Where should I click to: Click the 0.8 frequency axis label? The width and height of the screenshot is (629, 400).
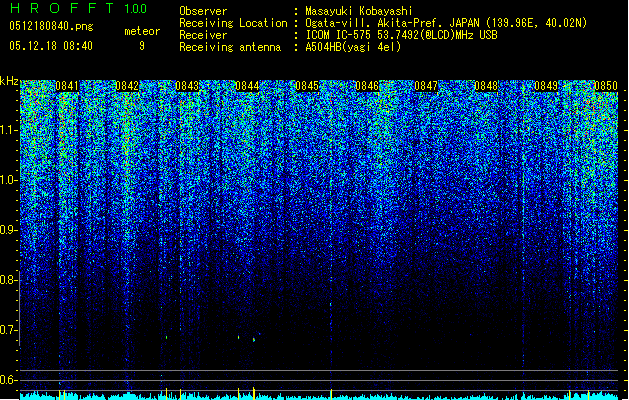point(8,280)
